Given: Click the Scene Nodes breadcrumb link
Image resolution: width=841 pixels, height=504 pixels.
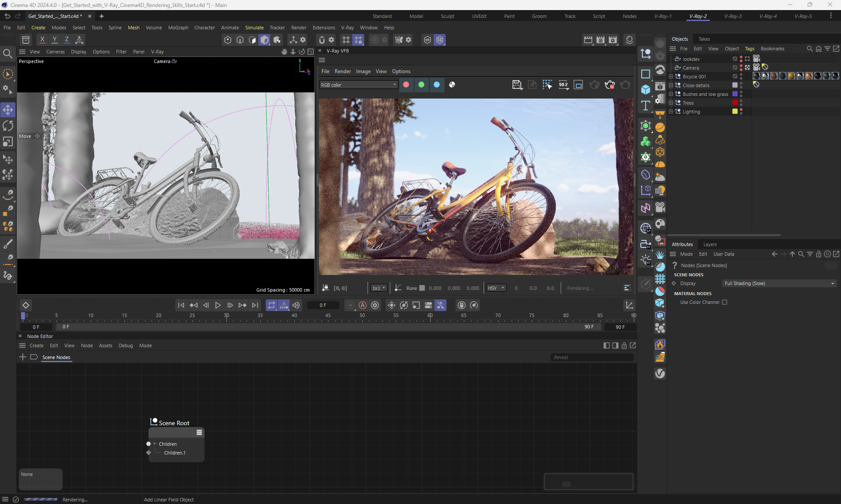Looking at the screenshot, I should pos(56,357).
